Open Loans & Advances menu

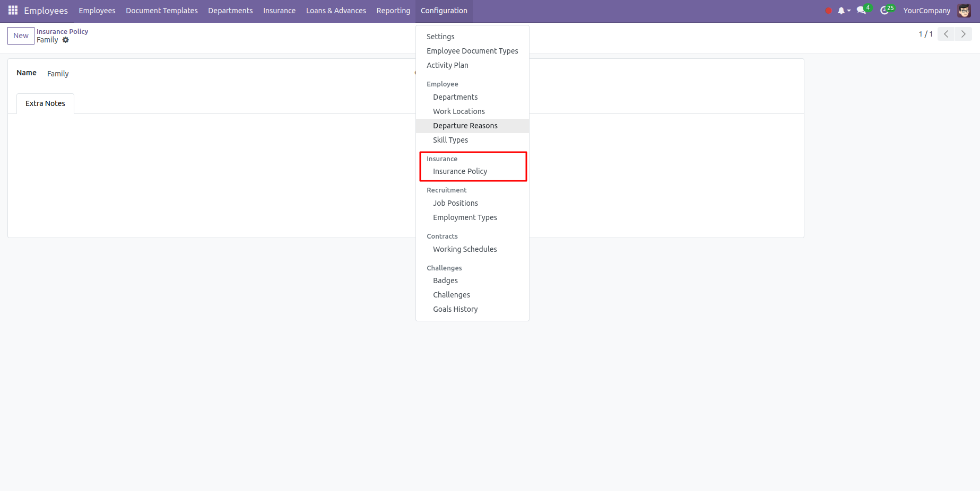(x=336, y=11)
